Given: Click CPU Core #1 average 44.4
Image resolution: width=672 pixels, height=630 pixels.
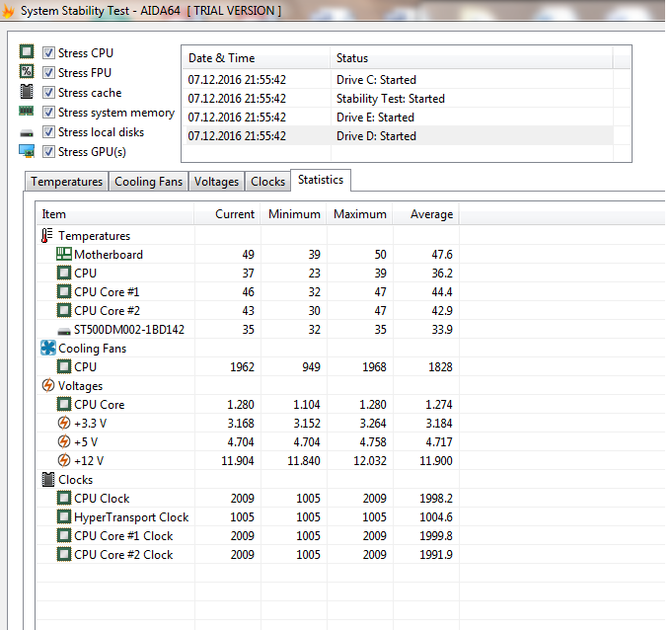Looking at the screenshot, I should click(x=442, y=292).
